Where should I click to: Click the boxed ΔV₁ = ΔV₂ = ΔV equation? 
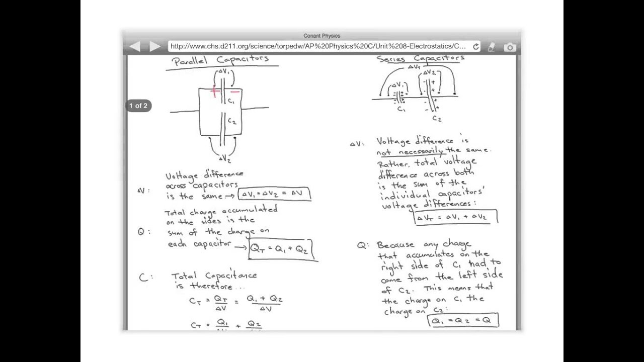tap(275, 194)
